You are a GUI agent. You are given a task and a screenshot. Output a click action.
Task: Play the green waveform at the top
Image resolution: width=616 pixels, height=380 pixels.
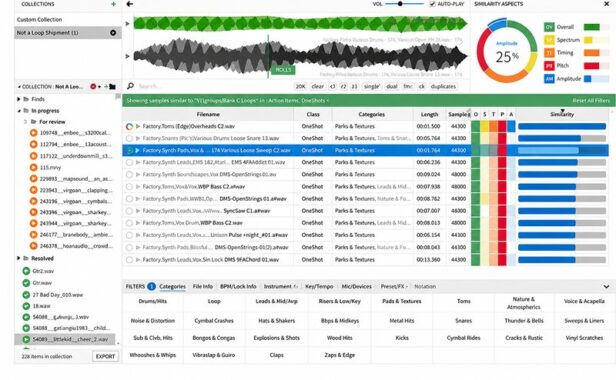click(x=127, y=24)
